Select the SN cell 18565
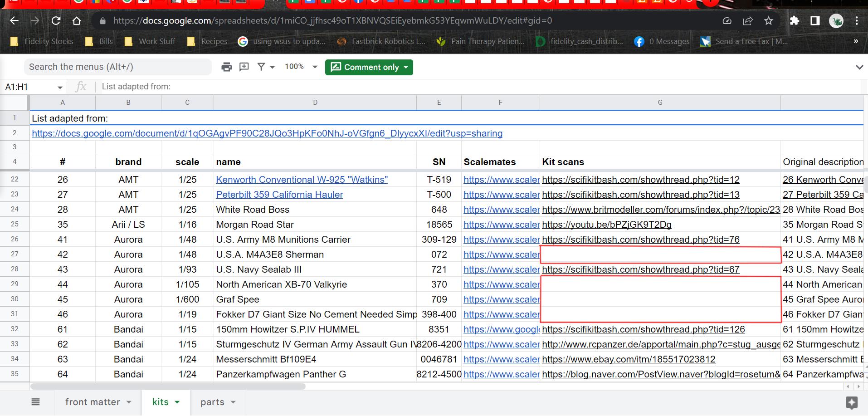This screenshot has height=416, width=868. [x=439, y=225]
